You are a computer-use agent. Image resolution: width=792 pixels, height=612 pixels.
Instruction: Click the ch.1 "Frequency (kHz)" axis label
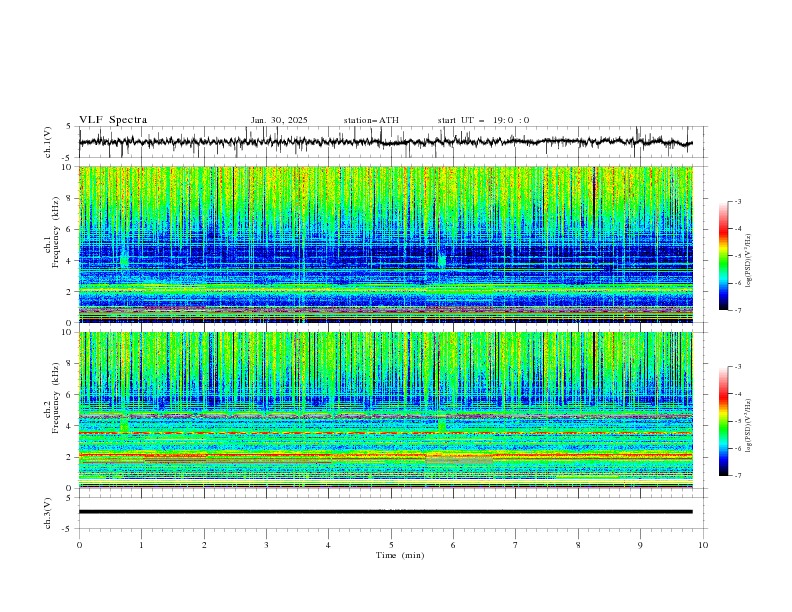click(x=56, y=233)
